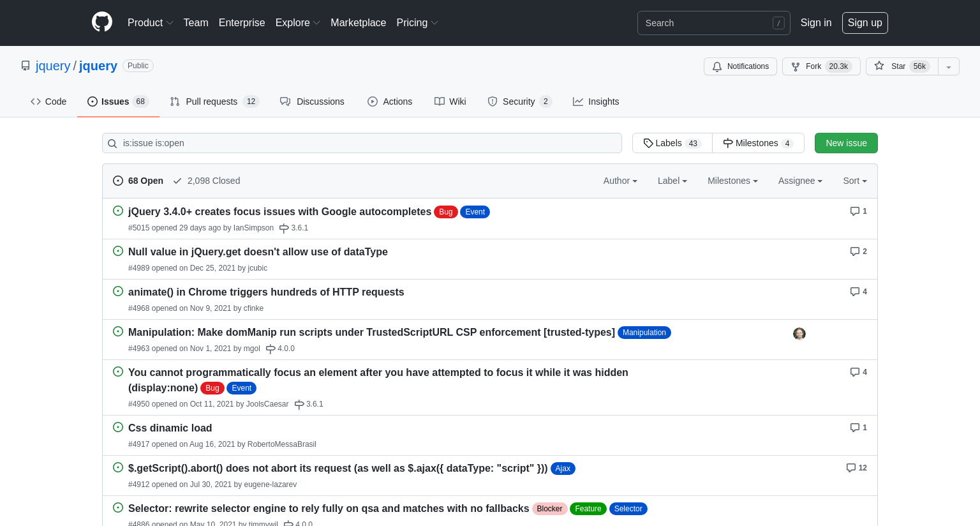Click pink Blocker label on Selector issue

coord(549,509)
